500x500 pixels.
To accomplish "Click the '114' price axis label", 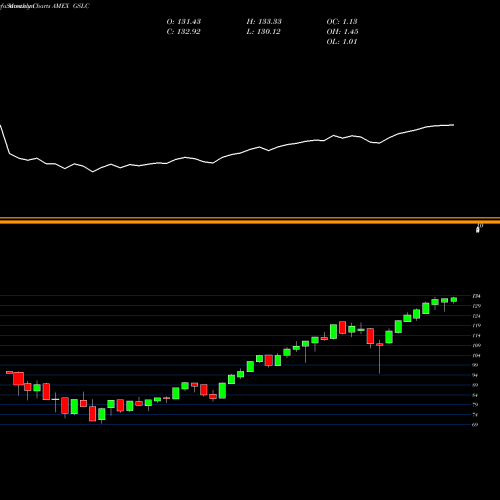I will pyautogui.click(x=476, y=336).
